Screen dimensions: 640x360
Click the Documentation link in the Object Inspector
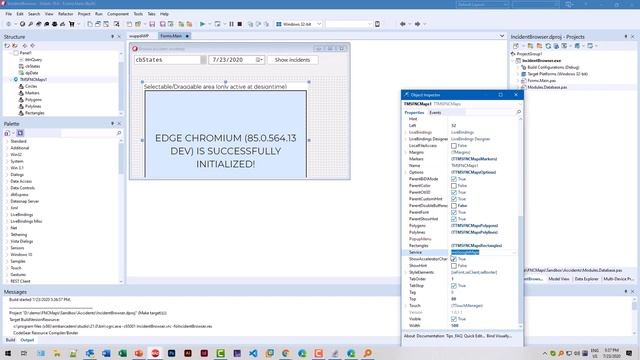pos(431,336)
